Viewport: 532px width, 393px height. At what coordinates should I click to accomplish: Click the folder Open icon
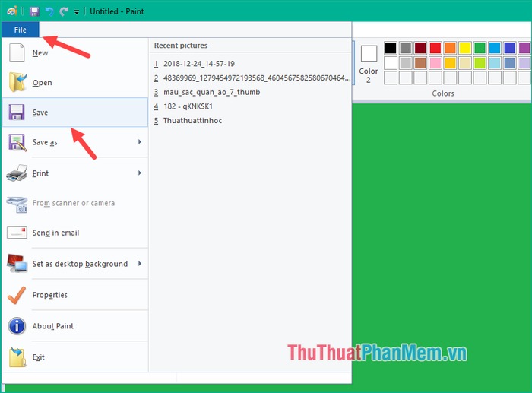point(17,82)
